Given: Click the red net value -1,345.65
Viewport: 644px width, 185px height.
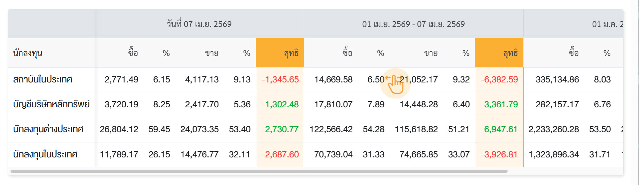Looking at the screenshot, I should [280, 80].
